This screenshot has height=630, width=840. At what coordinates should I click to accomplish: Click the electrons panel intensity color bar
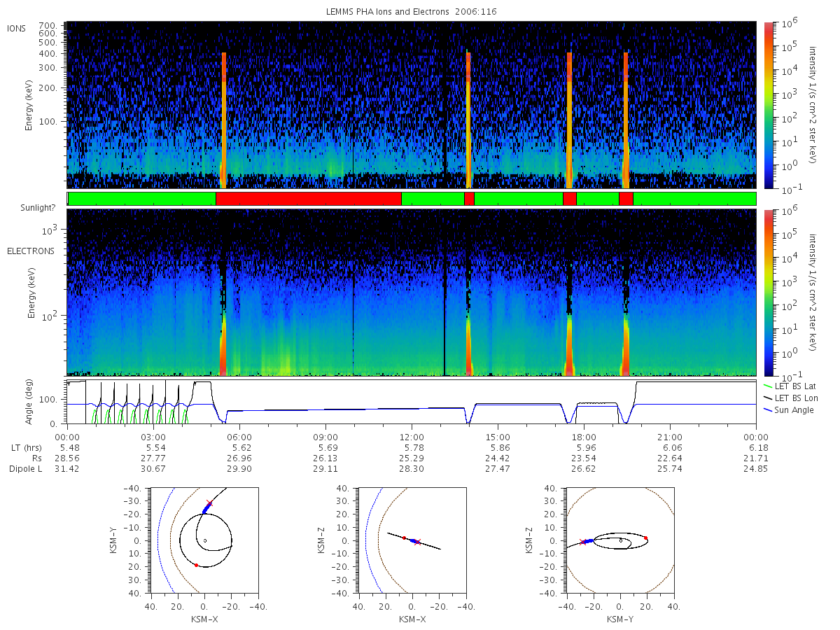point(769,292)
